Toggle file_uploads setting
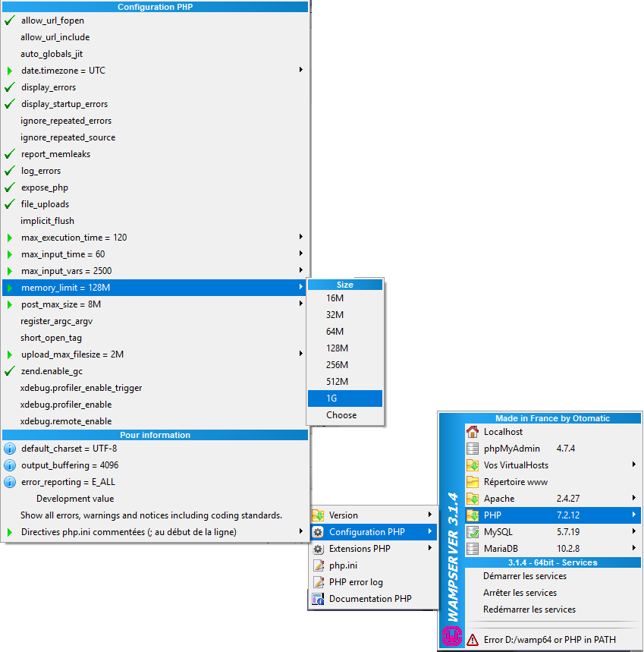 coord(155,204)
